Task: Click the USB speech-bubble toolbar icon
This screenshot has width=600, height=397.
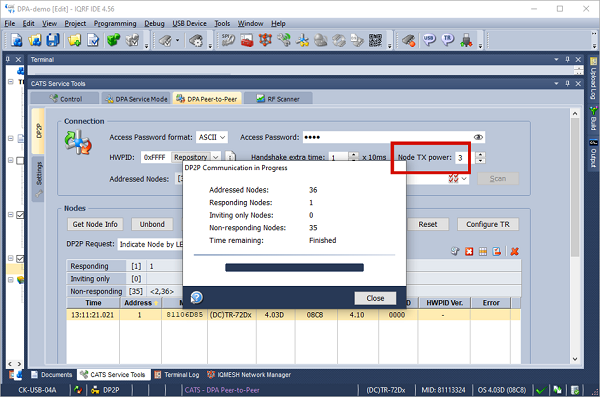Action: click(x=429, y=39)
